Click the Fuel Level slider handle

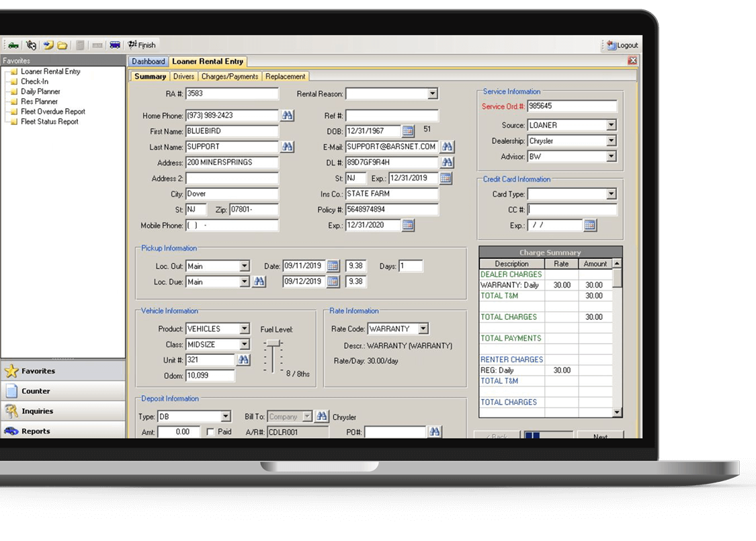(274, 343)
